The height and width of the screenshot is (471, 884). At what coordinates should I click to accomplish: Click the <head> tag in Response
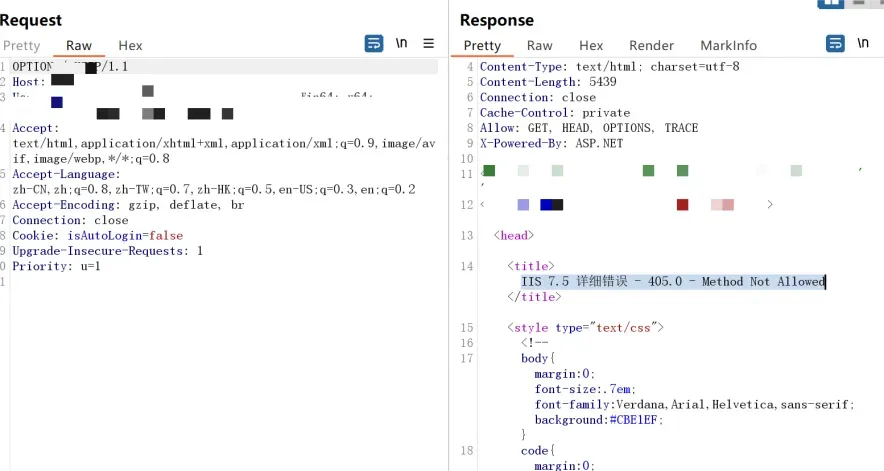pyautogui.click(x=514, y=235)
